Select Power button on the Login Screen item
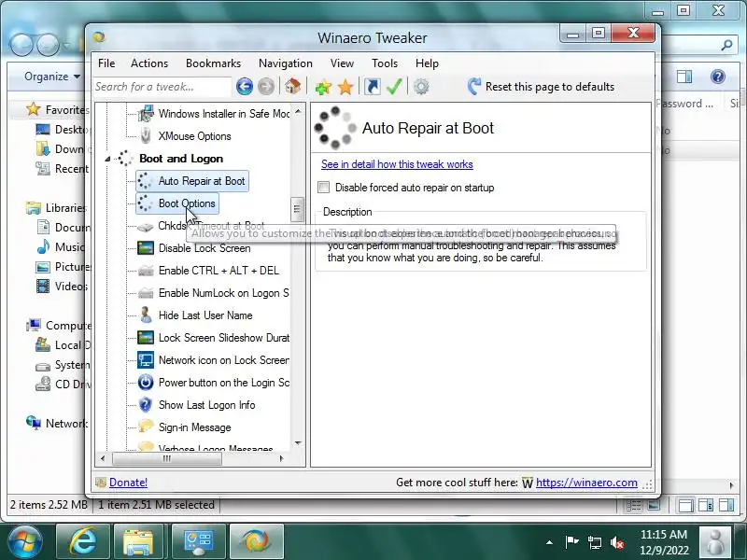This screenshot has width=747, height=560. coord(223,383)
